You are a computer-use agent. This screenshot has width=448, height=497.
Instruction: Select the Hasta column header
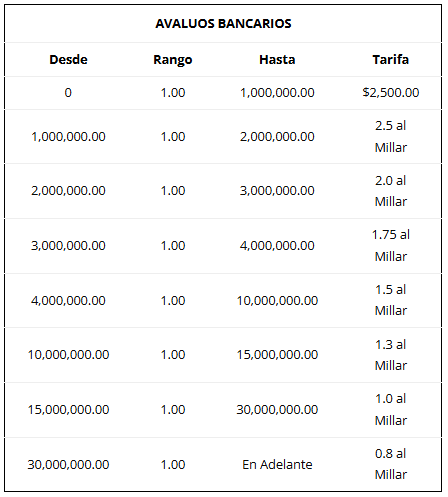click(277, 60)
